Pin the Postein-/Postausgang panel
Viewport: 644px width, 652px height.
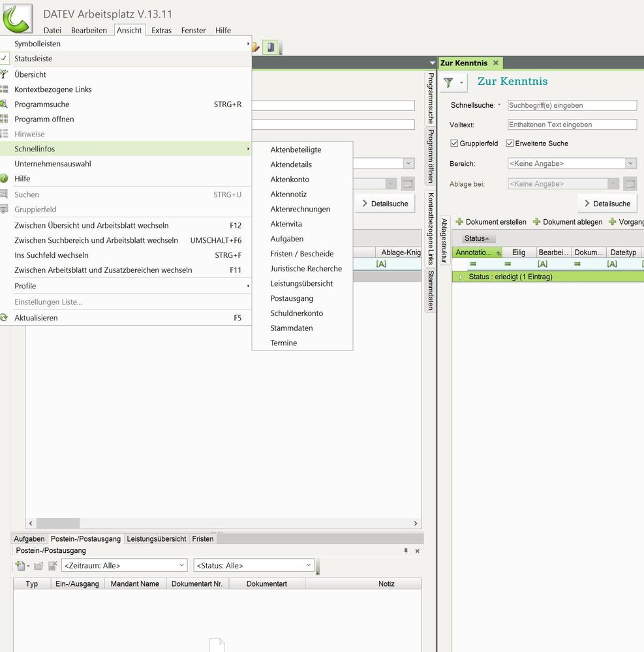click(x=406, y=551)
